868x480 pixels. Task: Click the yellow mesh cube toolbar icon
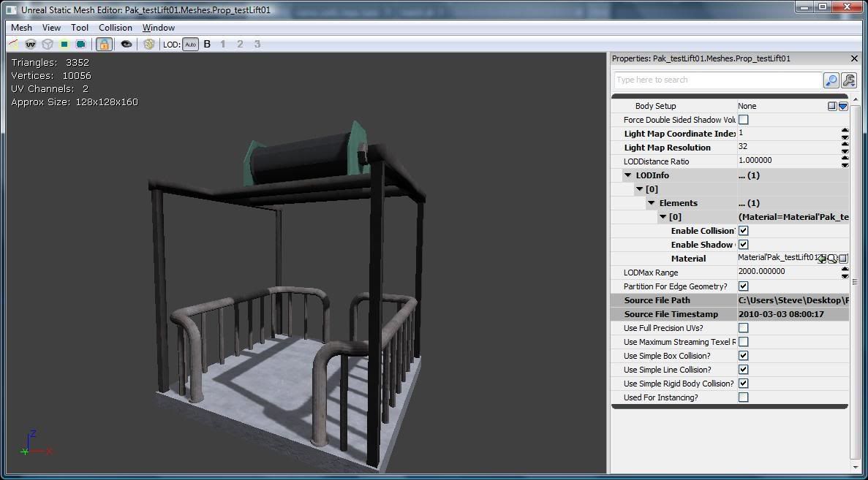click(149, 45)
